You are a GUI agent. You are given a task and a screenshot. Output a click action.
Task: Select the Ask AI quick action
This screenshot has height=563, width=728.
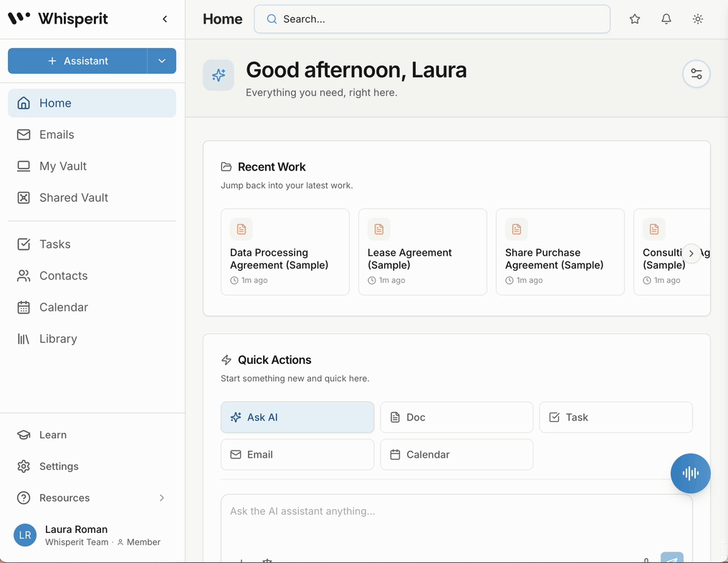coord(297,418)
